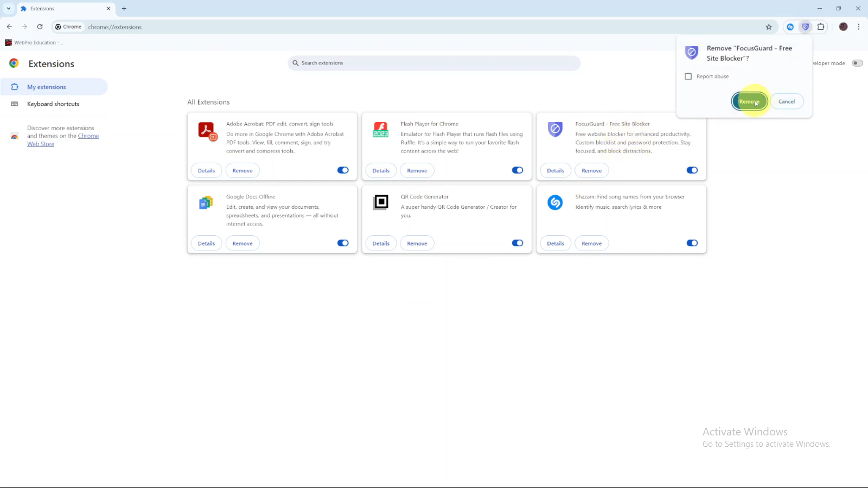This screenshot has height=488, width=868.
Task: Confirm removal with the dialog's Remove button
Action: click(749, 101)
